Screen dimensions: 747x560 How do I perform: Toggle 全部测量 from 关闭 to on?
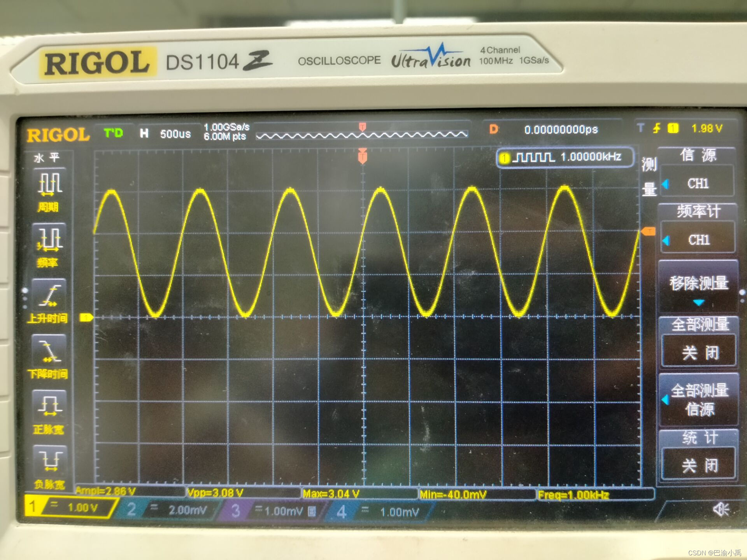pyautogui.click(x=698, y=350)
